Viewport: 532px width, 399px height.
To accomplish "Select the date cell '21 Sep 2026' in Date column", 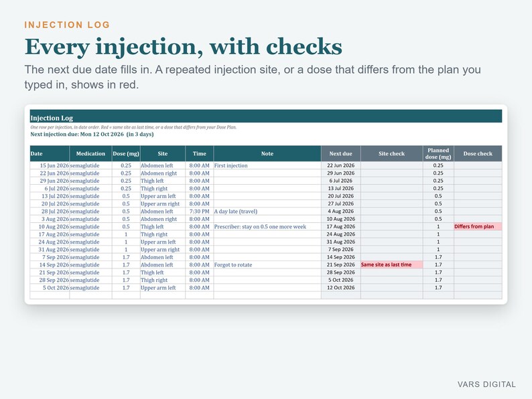I will point(50,272).
